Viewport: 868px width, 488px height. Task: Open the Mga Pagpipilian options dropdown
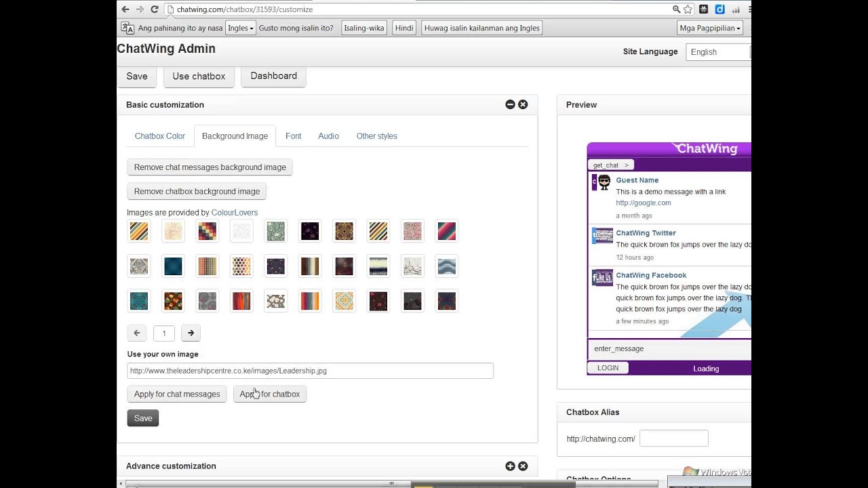coord(710,28)
